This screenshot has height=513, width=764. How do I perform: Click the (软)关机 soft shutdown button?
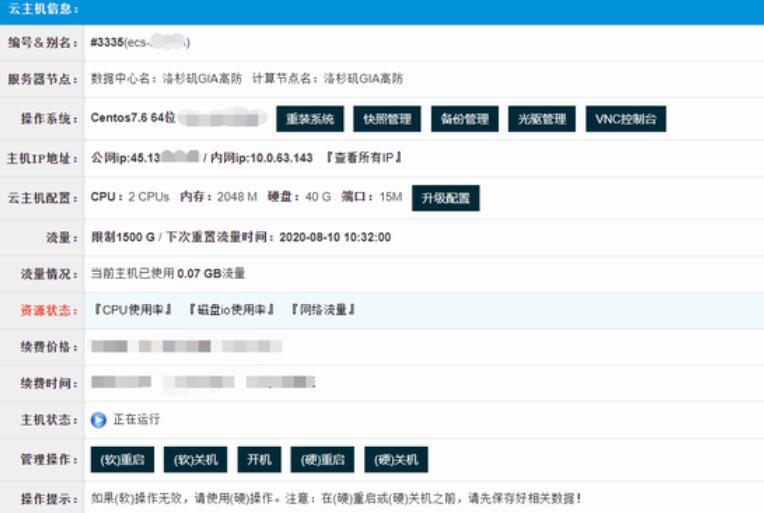195,459
